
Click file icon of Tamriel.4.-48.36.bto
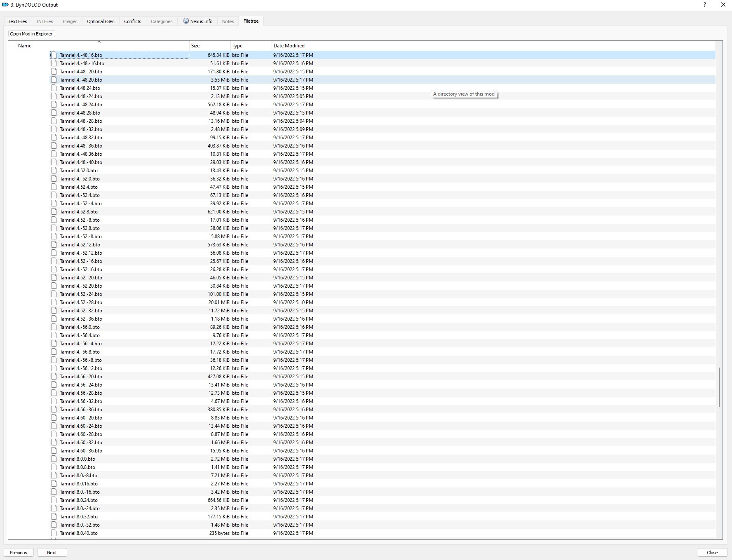54,154
